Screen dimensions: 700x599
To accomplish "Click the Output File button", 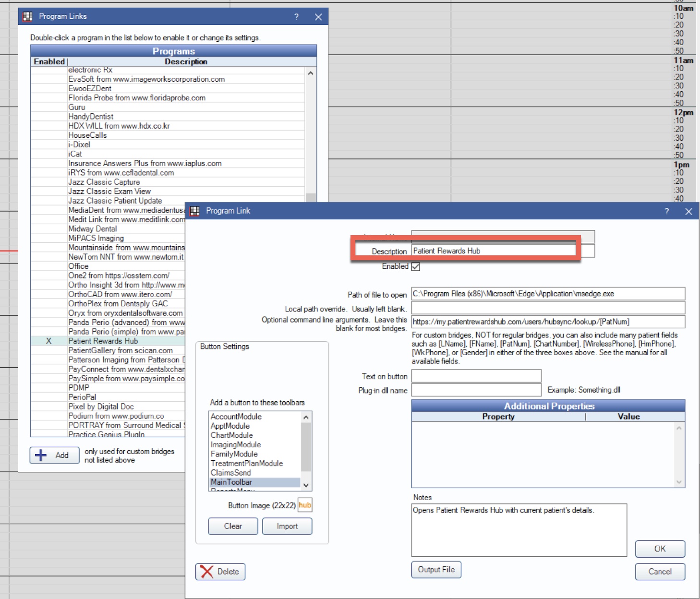I will coord(436,569).
